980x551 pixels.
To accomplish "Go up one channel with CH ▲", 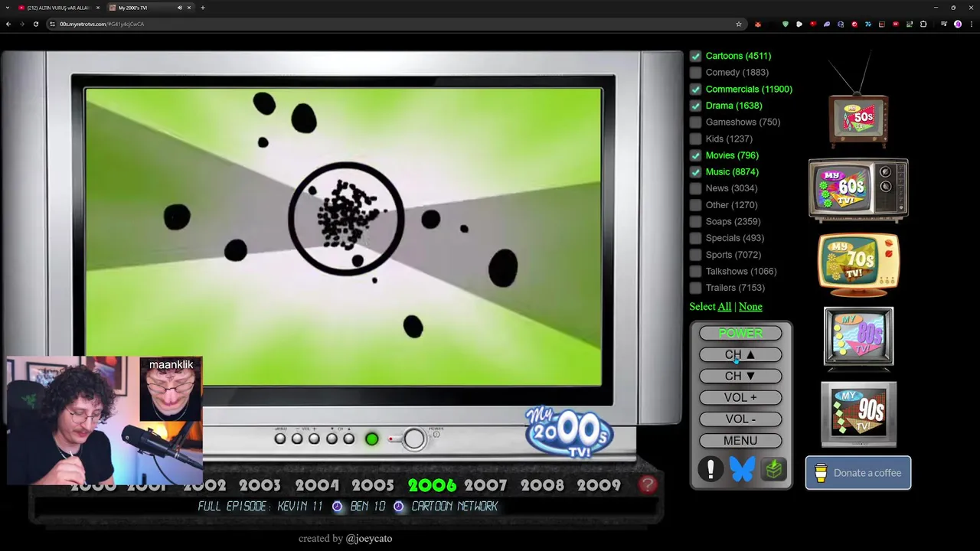I will click(x=740, y=354).
